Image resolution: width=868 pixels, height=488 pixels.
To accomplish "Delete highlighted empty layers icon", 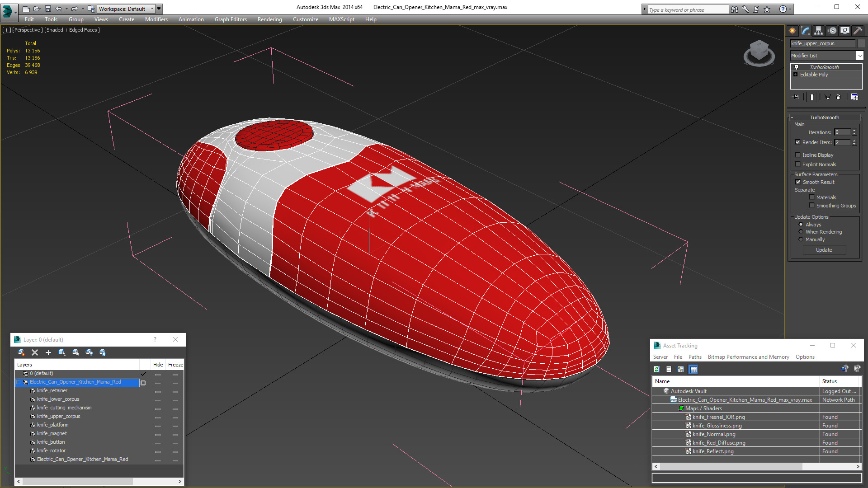I will click(x=35, y=352).
